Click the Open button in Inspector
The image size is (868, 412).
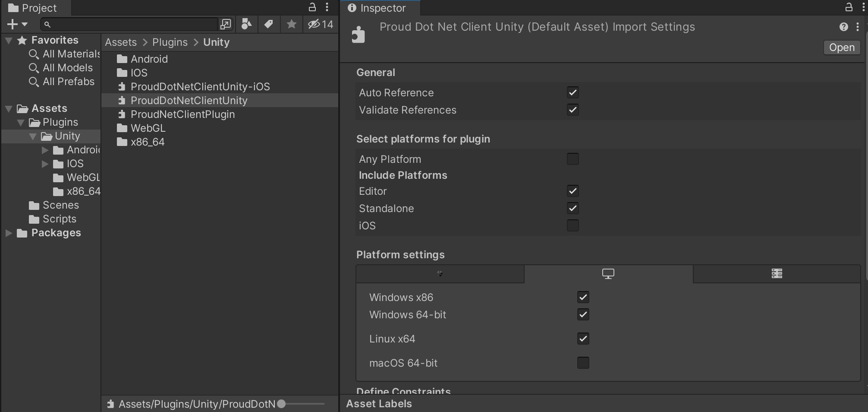click(841, 48)
